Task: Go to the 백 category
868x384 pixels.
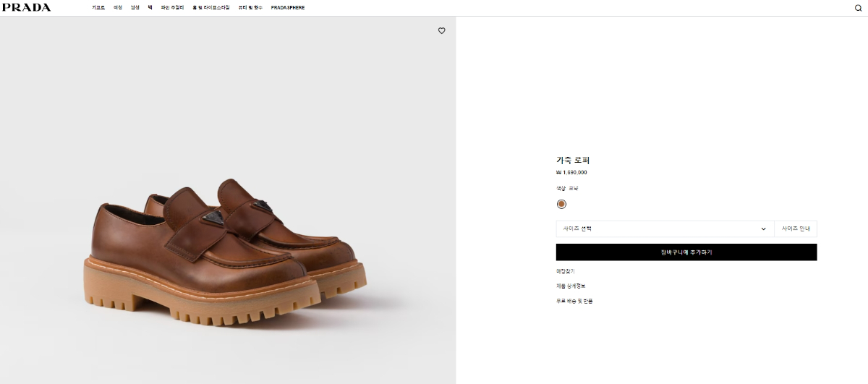Action: click(150, 7)
